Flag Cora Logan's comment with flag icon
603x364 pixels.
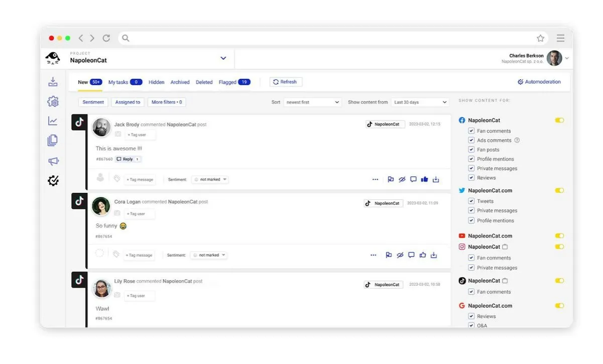coord(389,255)
